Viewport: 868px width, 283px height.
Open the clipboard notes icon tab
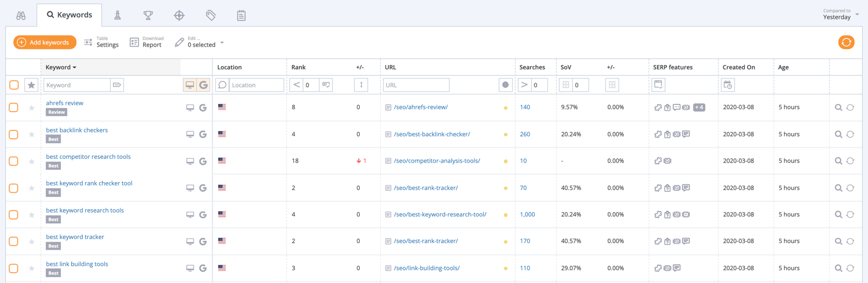pyautogui.click(x=241, y=15)
